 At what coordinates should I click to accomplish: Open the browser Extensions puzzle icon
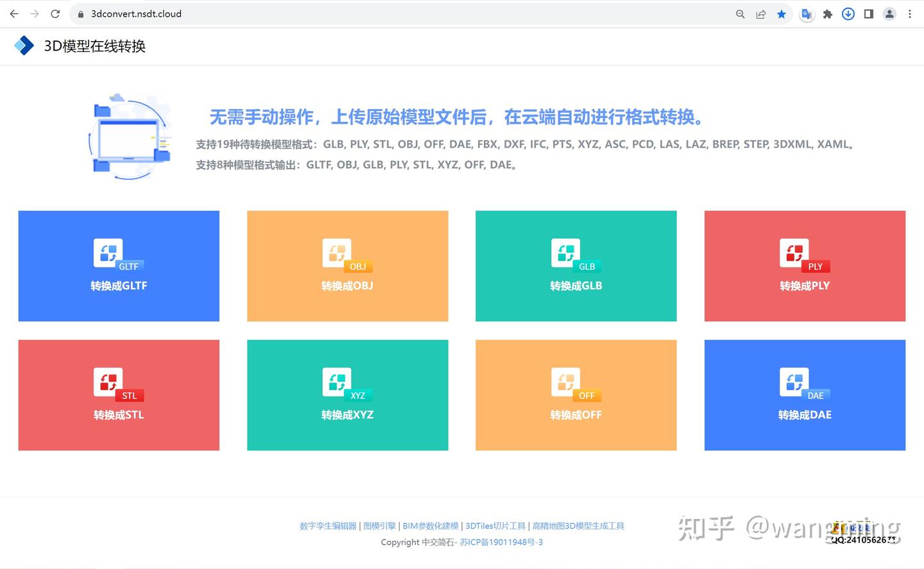coord(827,13)
